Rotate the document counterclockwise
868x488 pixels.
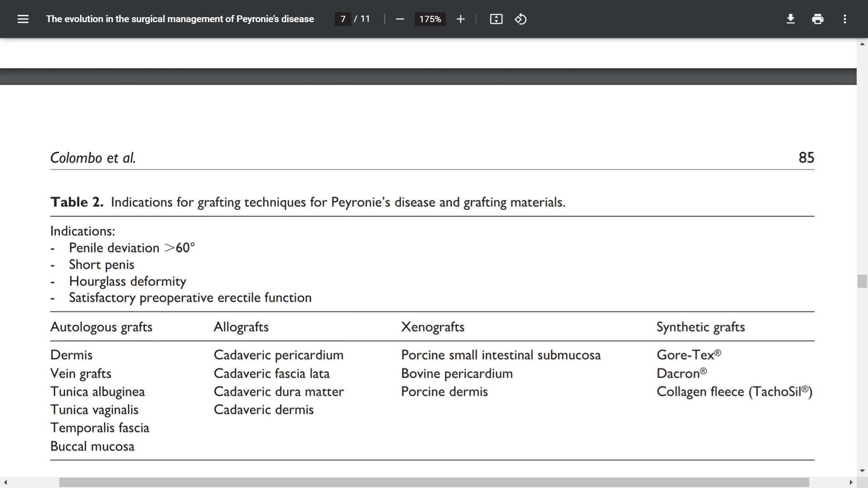pyautogui.click(x=520, y=19)
